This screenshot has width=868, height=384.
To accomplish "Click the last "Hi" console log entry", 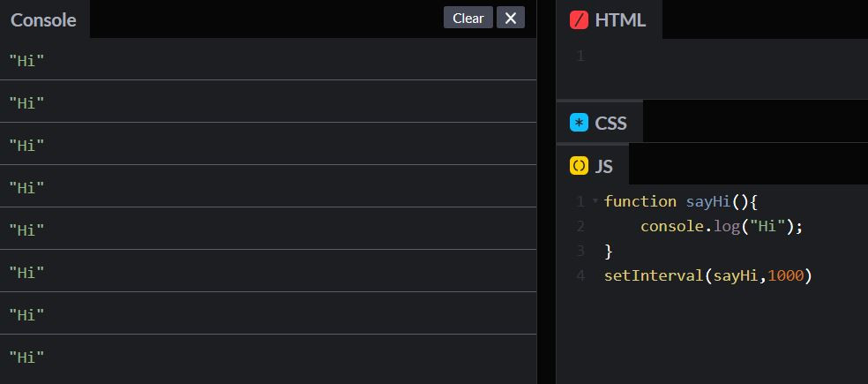I will pyautogui.click(x=26, y=357).
